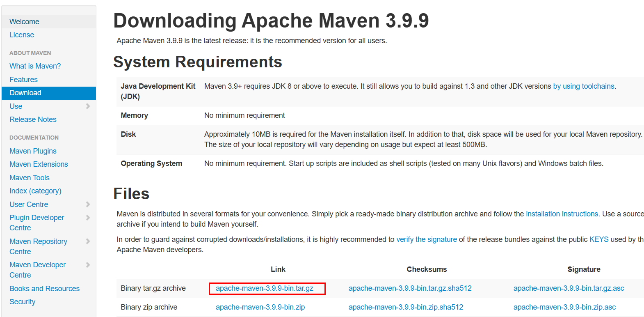This screenshot has width=644, height=317.
Task: Click the 'DOCUMENTATION' sidebar heading
Action: [x=34, y=138]
